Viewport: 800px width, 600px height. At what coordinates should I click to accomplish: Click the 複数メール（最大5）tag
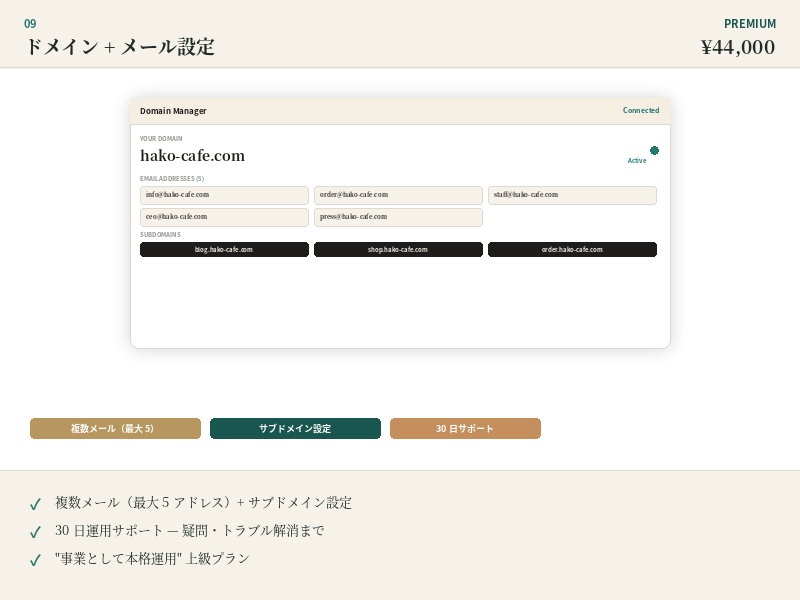[115, 429]
